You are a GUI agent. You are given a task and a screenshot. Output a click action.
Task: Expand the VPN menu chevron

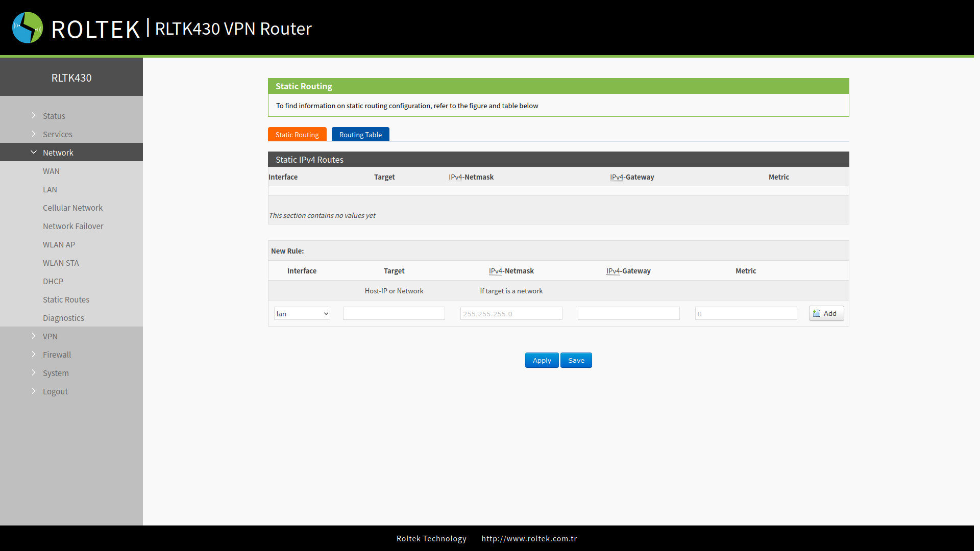34,336
